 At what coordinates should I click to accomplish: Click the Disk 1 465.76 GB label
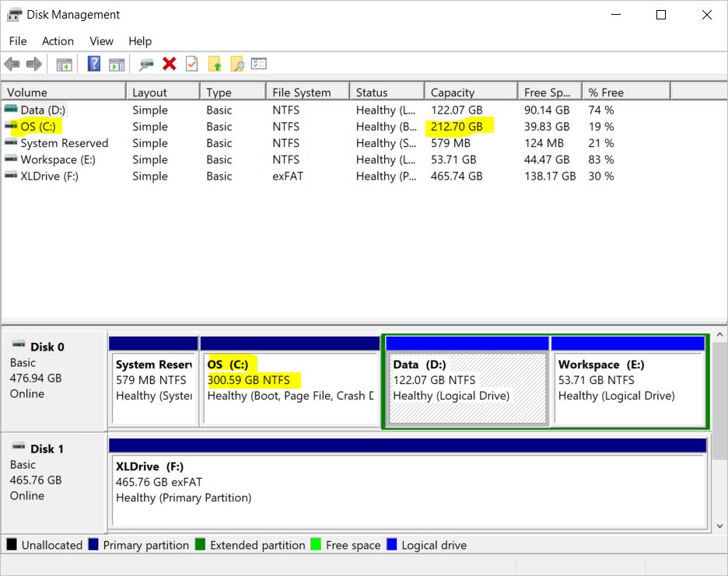click(36, 480)
